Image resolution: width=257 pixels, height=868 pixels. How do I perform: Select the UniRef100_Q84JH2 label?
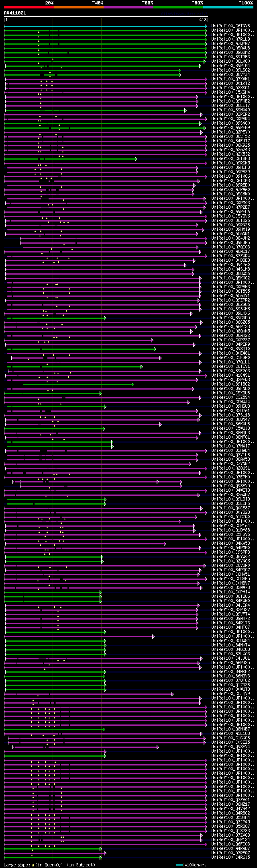pos(230,238)
